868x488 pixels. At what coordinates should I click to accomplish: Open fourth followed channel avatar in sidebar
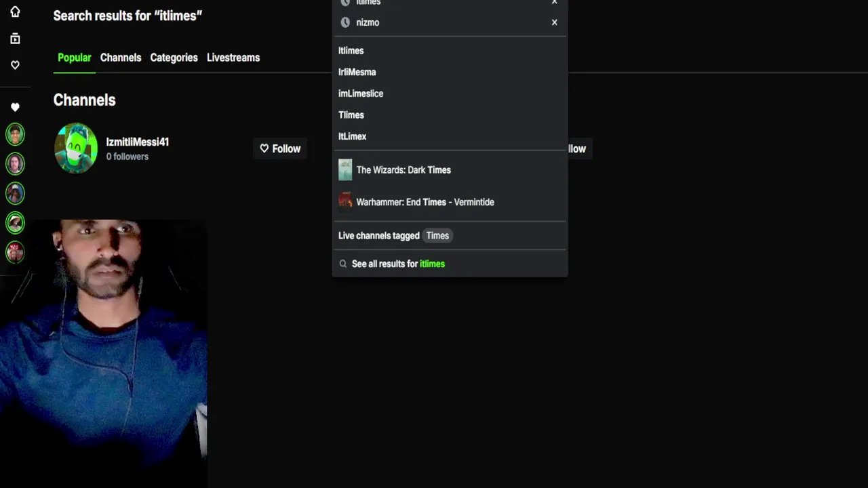click(x=15, y=222)
